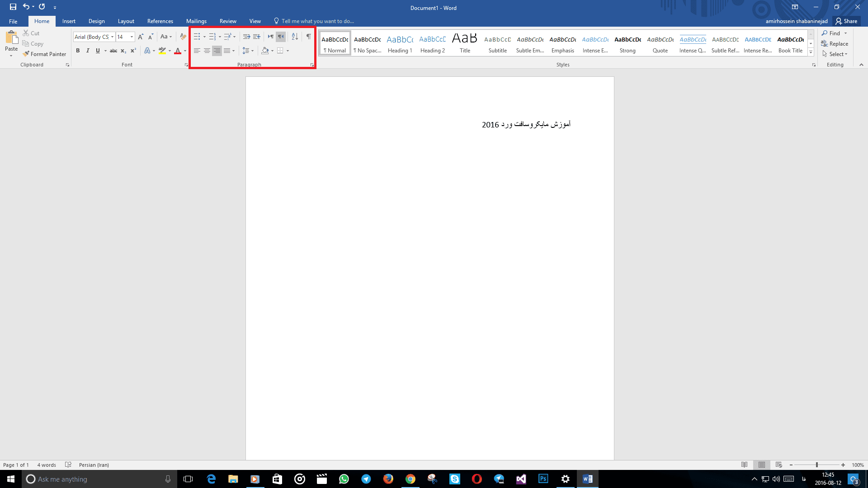Switch to Web Layout view
Viewport: 868px width, 488px height.
coord(779,465)
